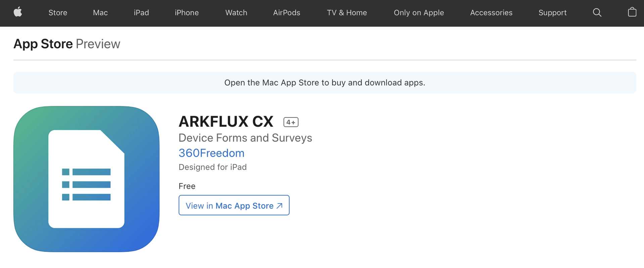Click the App Store heading link

[43, 44]
